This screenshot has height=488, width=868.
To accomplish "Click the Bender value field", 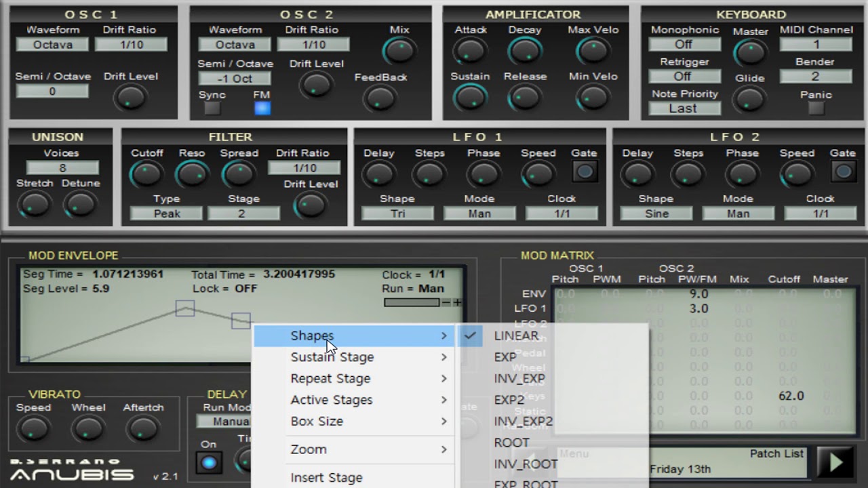I will coord(816,77).
